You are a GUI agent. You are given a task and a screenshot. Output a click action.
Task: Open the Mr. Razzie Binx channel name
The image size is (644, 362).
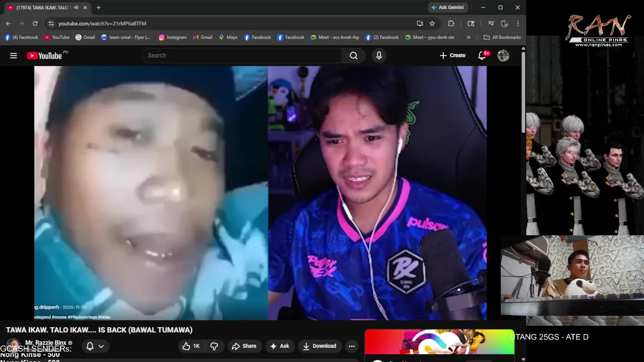[x=46, y=343]
